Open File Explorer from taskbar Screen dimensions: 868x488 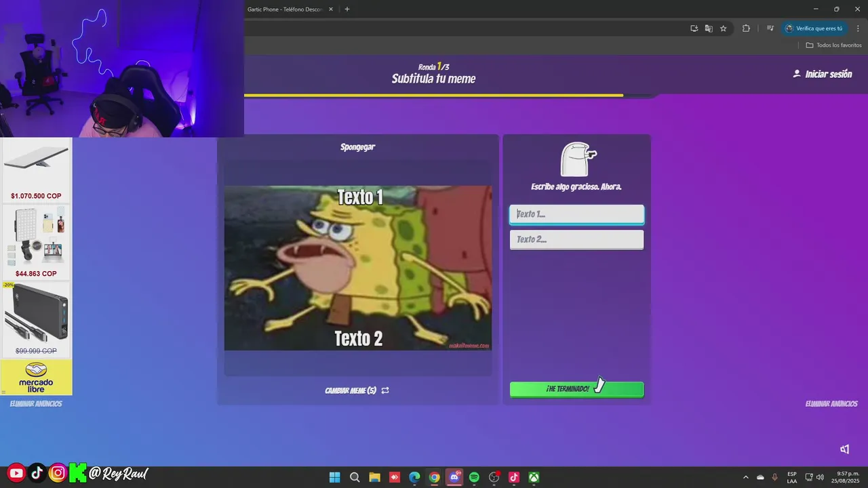tap(374, 477)
